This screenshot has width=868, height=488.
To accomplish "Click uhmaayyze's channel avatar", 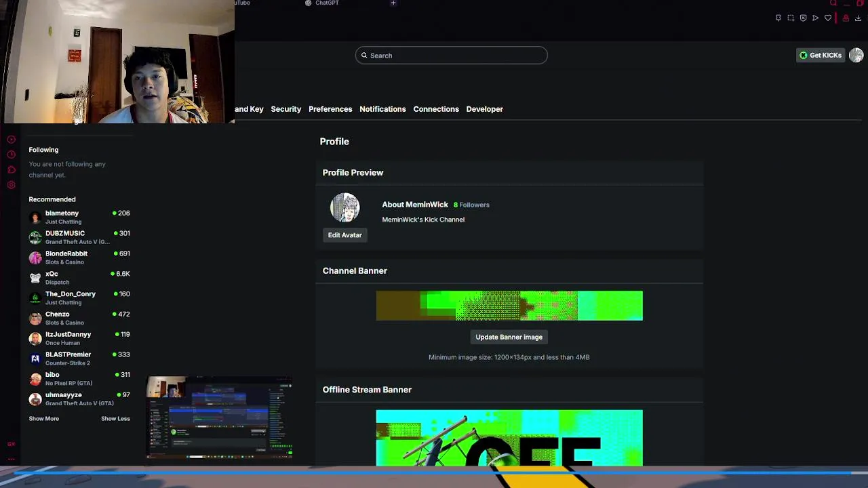I will click(35, 399).
